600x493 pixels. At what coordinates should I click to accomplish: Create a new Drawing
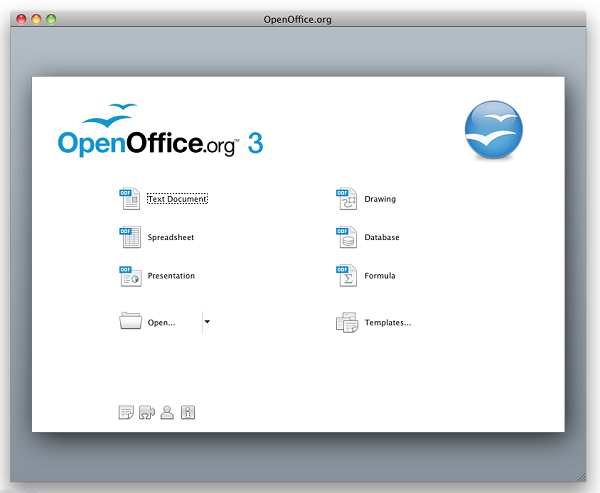coord(380,199)
